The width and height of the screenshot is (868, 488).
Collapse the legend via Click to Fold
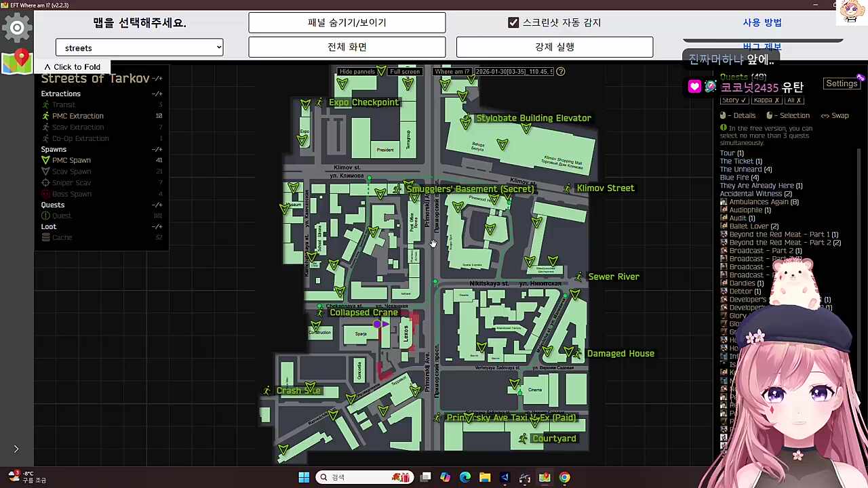(73, 67)
